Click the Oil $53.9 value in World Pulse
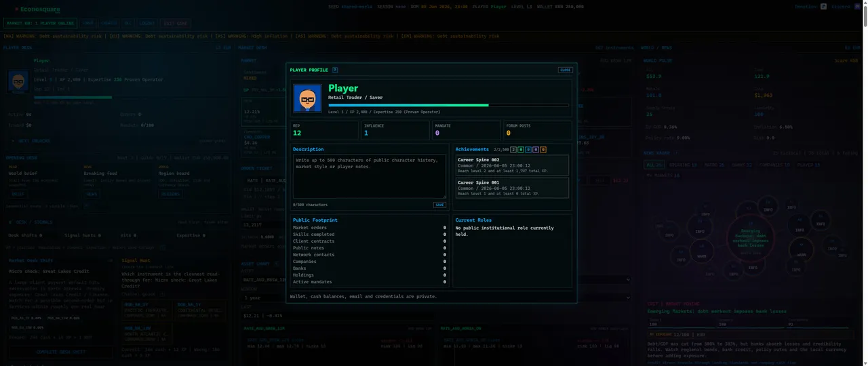Viewport: 868px width, 366px height. (654, 76)
